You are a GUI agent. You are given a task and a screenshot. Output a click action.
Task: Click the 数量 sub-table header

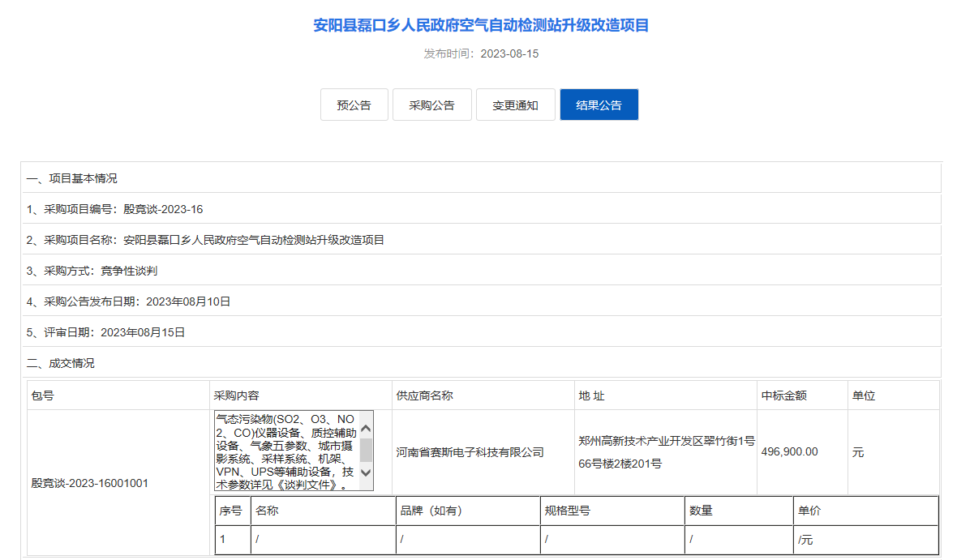tap(739, 511)
